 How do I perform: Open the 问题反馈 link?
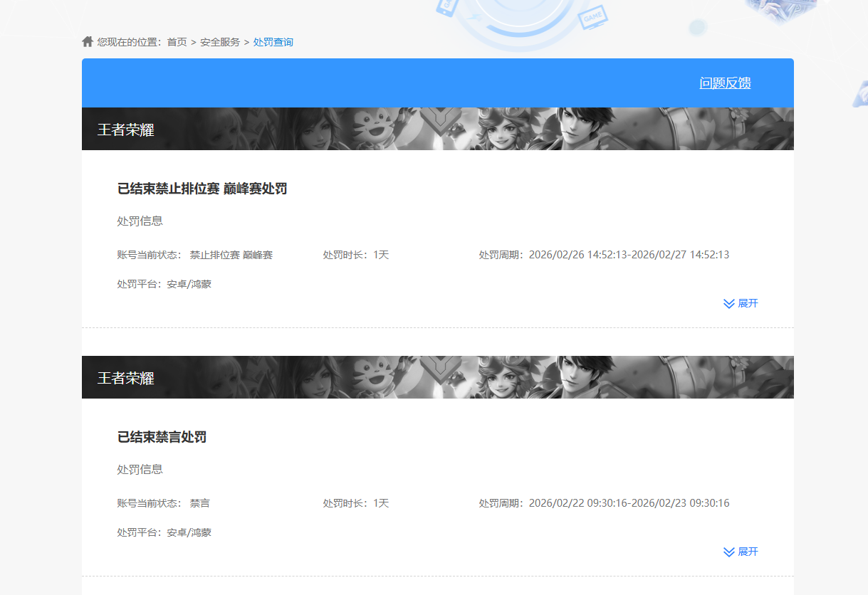[725, 83]
